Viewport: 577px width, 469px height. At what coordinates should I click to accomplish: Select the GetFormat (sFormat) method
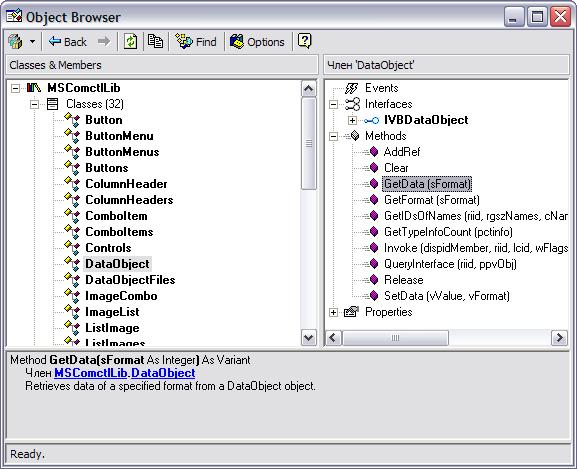[x=432, y=200]
